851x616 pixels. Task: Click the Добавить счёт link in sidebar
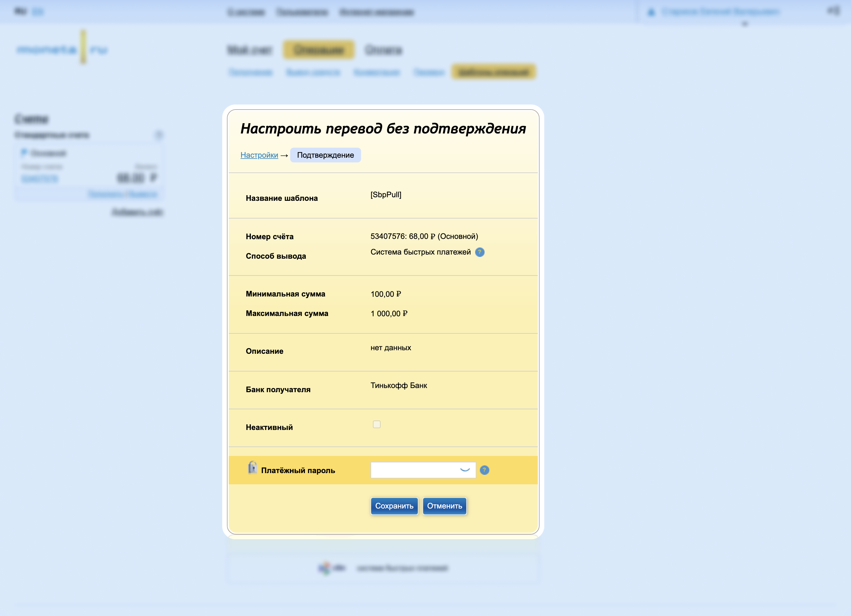coord(137,212)
